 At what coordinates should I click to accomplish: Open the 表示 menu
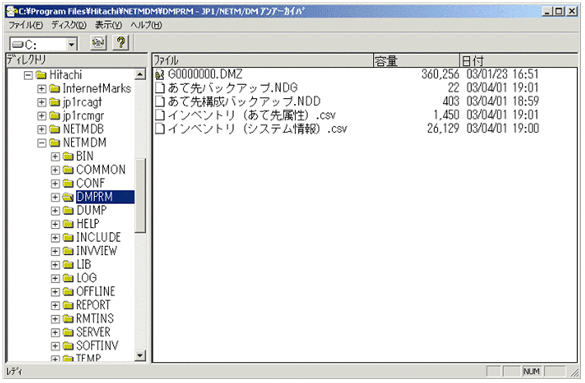pos(108,25)
